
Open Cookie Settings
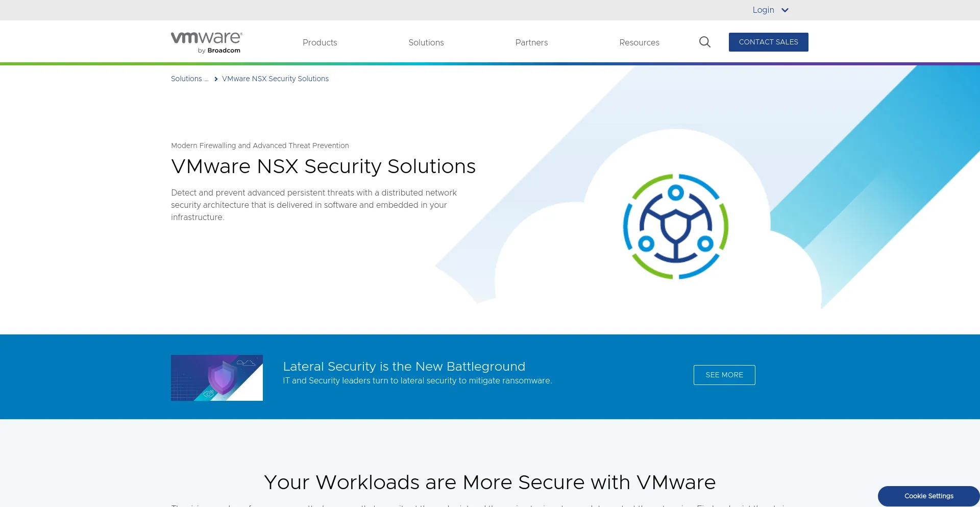(928, 496)
